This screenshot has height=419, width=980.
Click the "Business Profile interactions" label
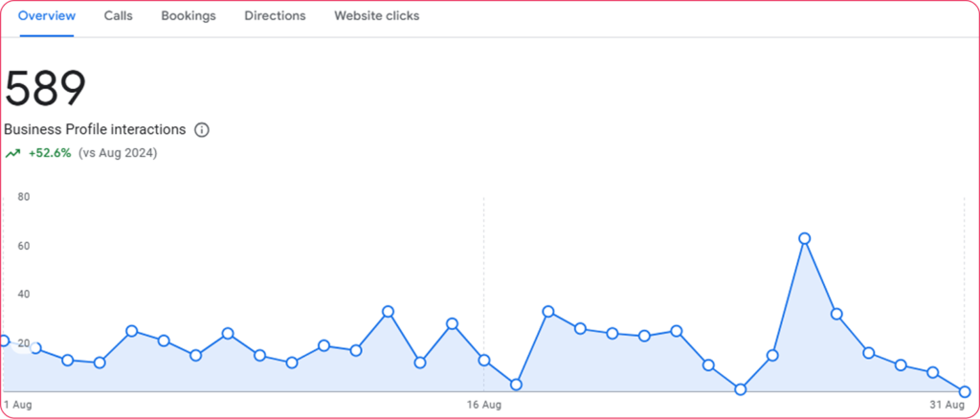pyautogui.click(x=95, y=130)
